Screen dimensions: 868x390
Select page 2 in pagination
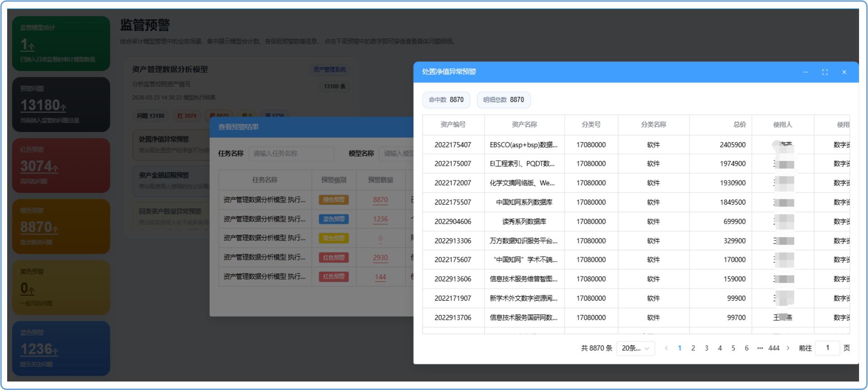pyautogui.click(x=693, y=348)
